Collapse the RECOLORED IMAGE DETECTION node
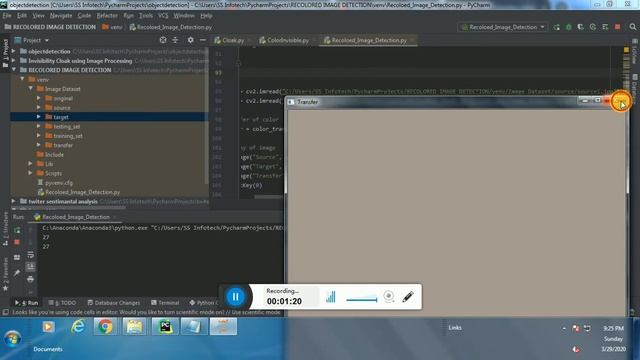 click(x=13, y=70)
